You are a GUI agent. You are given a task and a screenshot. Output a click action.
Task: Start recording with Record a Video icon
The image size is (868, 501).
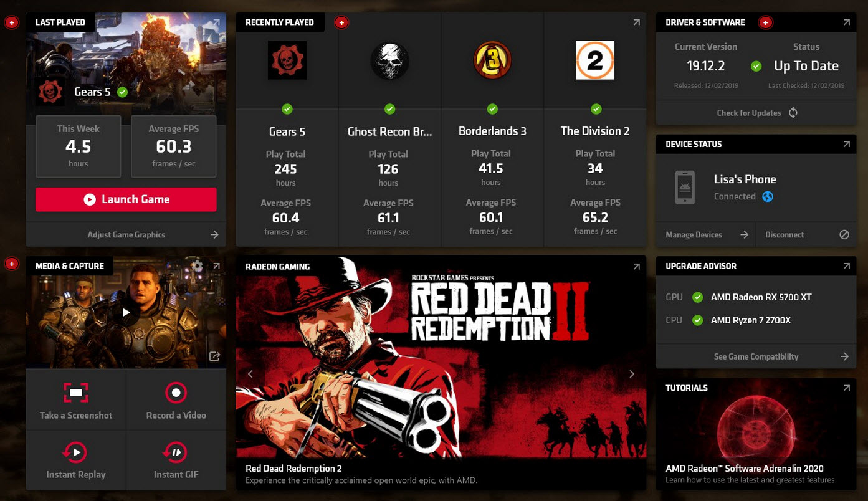[176, 393]
